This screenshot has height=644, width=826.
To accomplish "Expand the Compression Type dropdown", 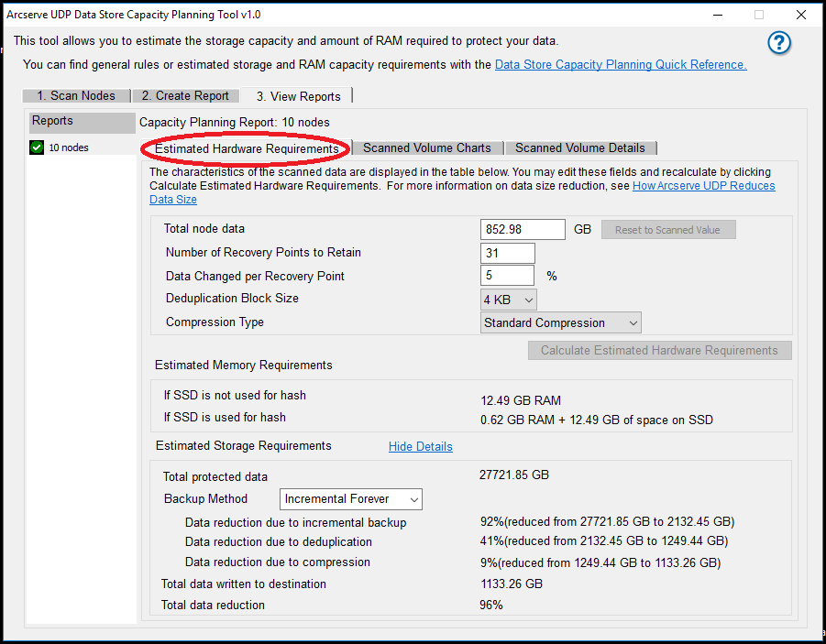I will 560,322.
